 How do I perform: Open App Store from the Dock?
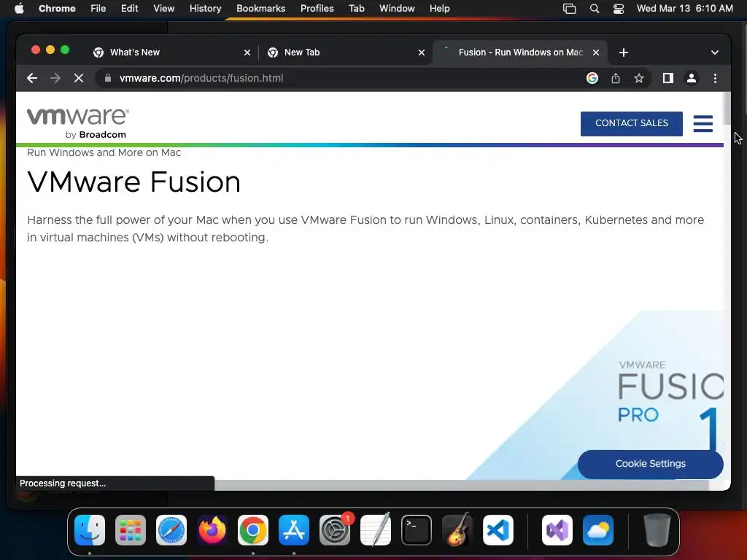point(294,530)
